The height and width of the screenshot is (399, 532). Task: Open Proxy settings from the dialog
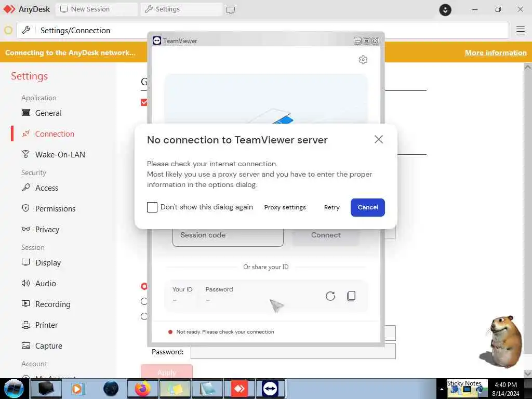click(x=285, y=207)
